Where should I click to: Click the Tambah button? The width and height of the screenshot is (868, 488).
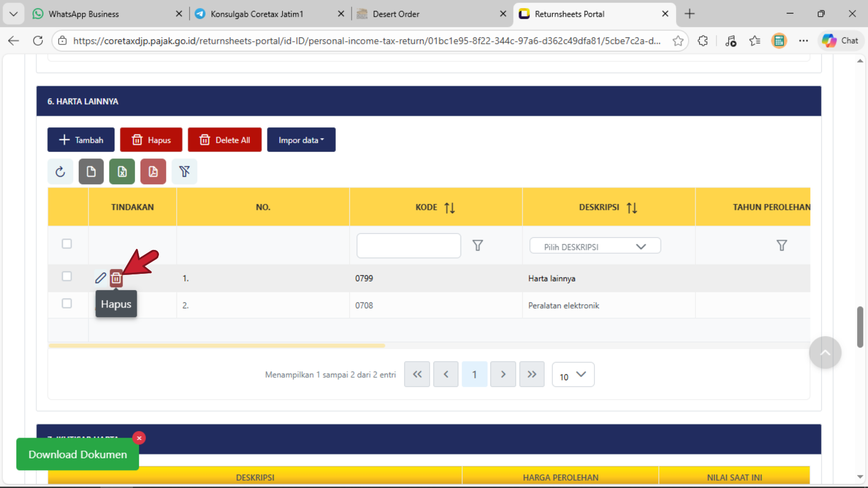81,140
